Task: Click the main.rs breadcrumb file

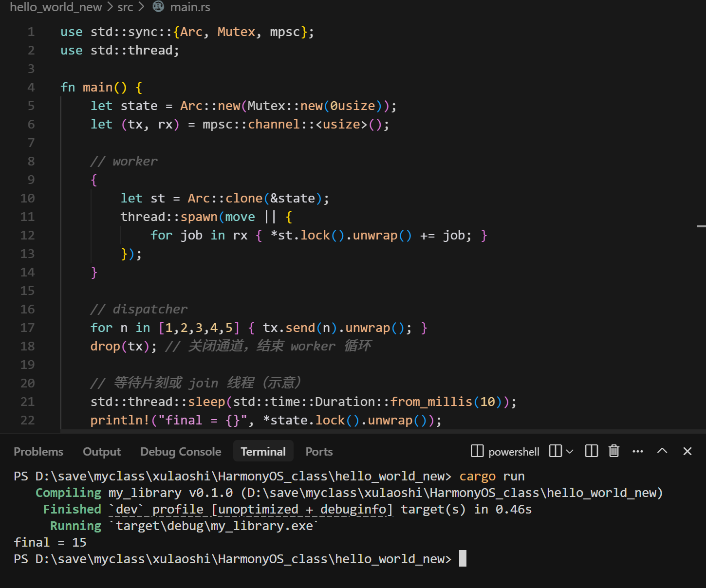Action: 190,7
